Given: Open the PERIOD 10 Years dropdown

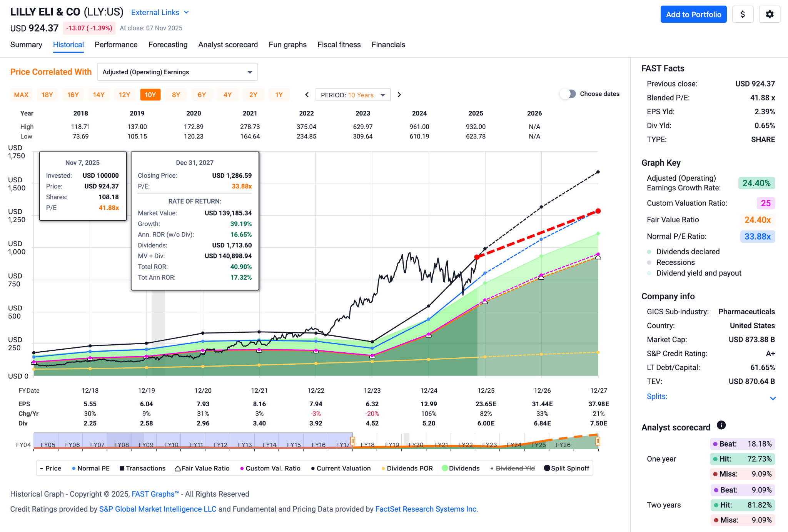Looking at the screenshot, I should click(353, 95).
